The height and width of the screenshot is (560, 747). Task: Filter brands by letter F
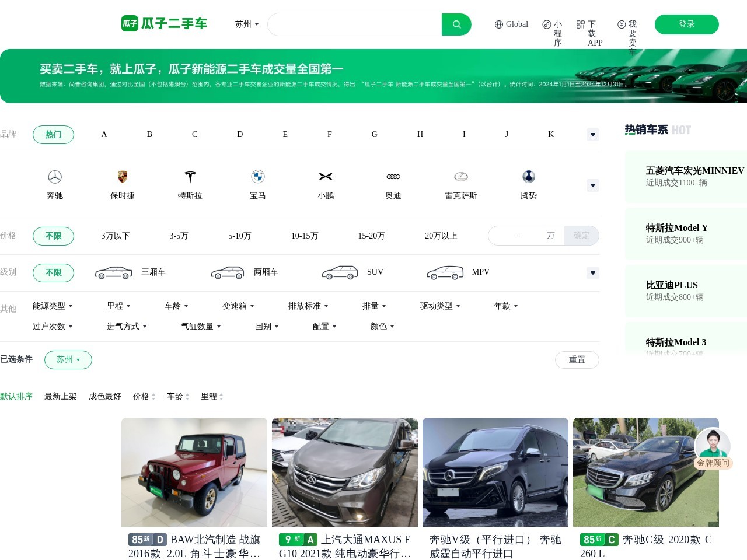pyautogui.click(x=330, y=135)
